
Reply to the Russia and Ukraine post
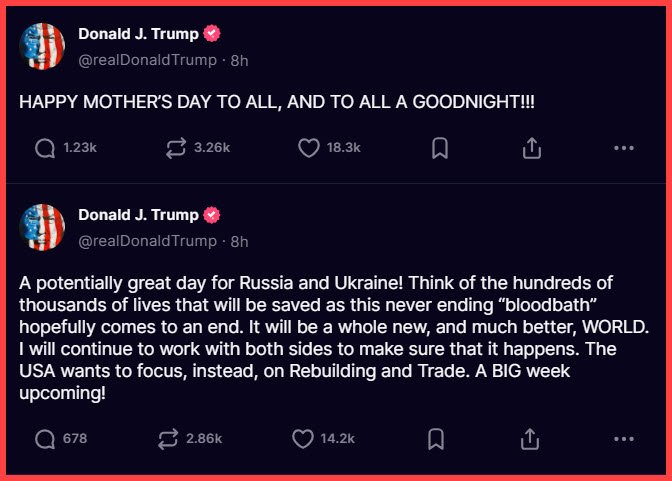45,439
